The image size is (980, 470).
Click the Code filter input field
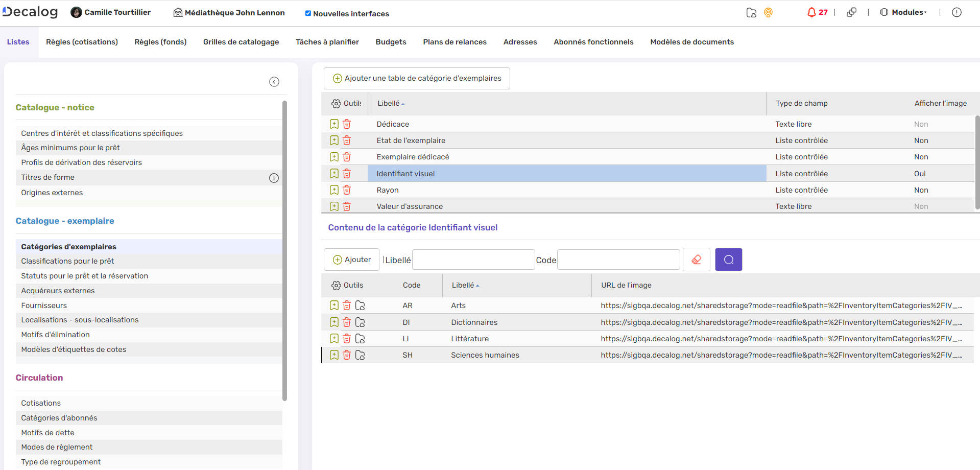618,260
